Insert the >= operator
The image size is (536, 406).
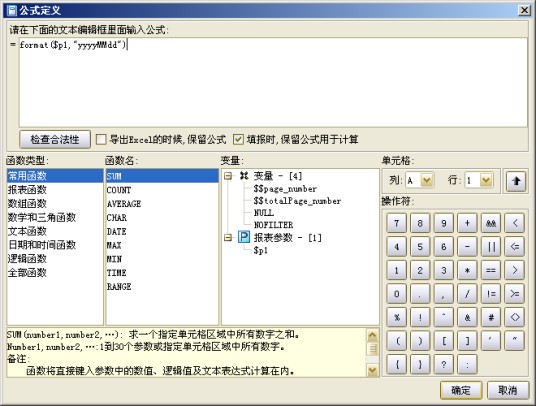(514, 294)
